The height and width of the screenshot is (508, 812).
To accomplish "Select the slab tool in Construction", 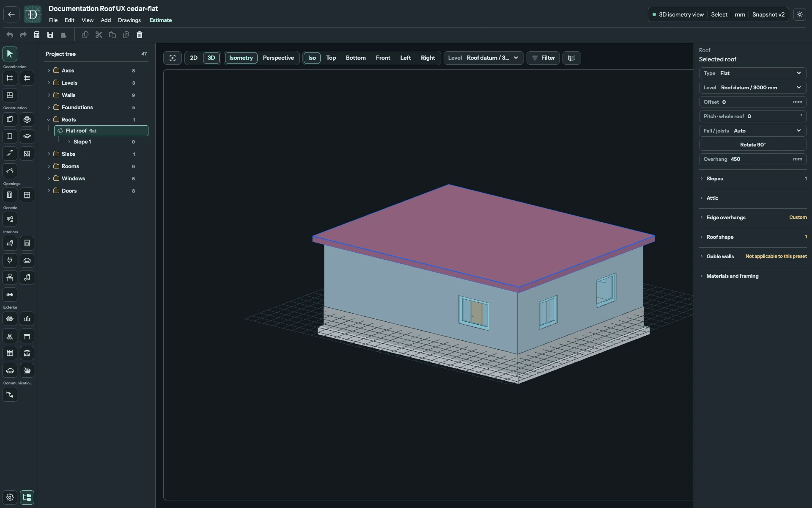I will coord(27,136).
